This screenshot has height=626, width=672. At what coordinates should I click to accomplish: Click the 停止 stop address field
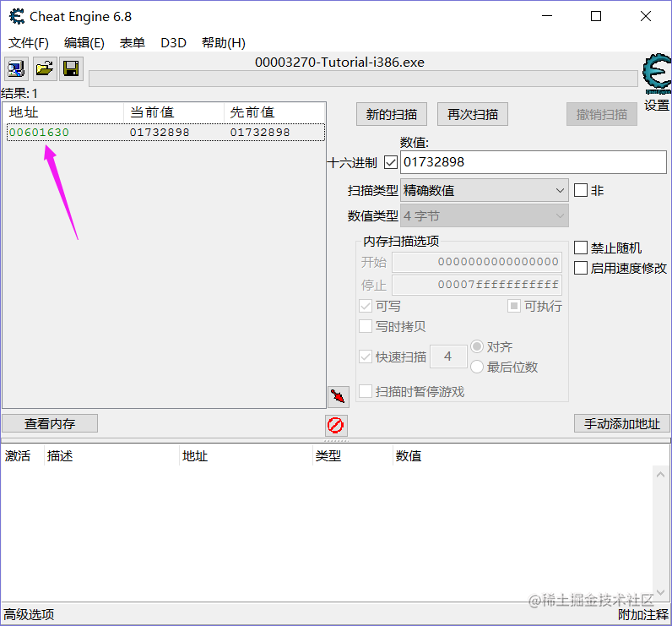[477, 285]
